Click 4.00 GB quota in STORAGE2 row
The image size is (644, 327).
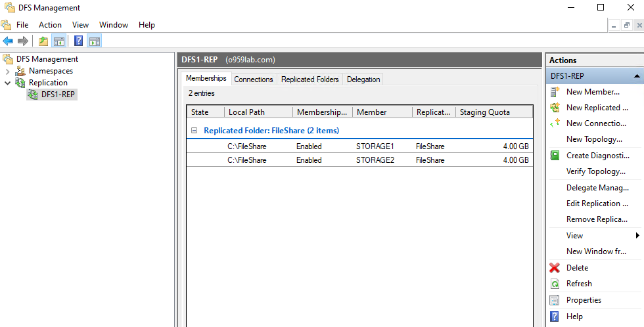pyautogui.click(x=516, y=160)
